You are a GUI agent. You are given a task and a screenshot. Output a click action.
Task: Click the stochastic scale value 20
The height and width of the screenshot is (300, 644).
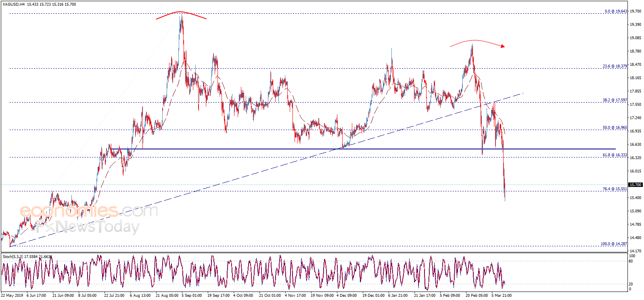pyautogui.click(x=631, y=284)
